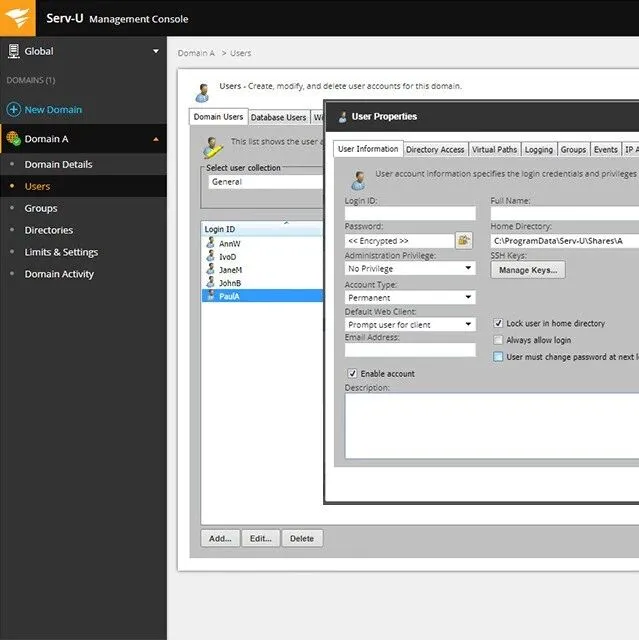Image resolution: width=639 pixels, height=640 pixels.
Task: Open the Events tab
Action: (606, 150)
